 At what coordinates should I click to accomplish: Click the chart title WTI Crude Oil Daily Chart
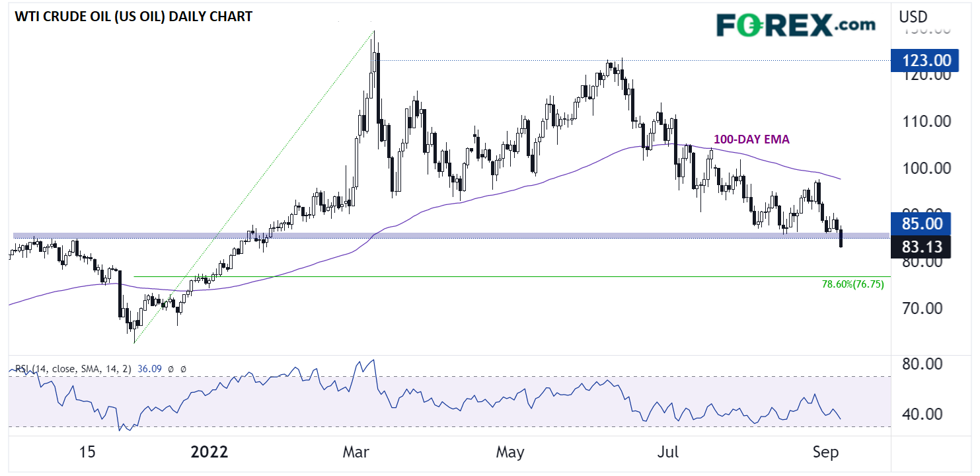(x=130, y=17)
